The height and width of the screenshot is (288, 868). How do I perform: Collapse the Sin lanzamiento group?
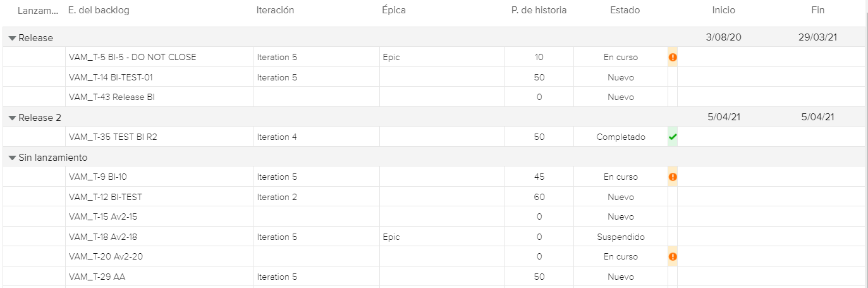[12, 158]
